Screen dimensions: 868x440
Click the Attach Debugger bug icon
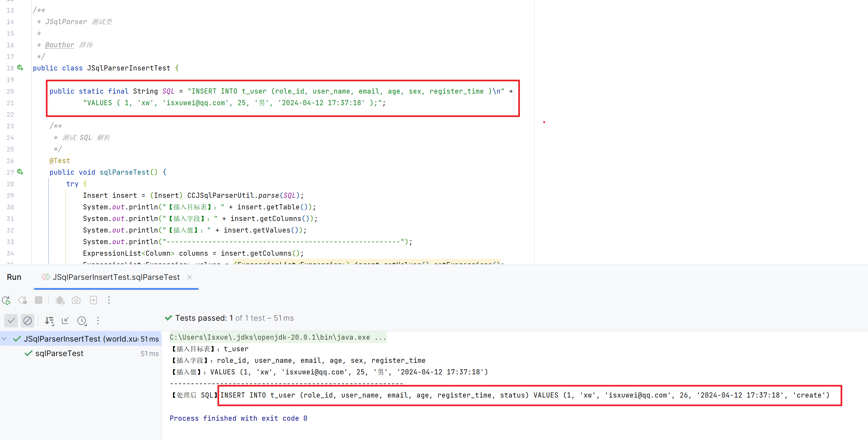(x=60, y=300)
